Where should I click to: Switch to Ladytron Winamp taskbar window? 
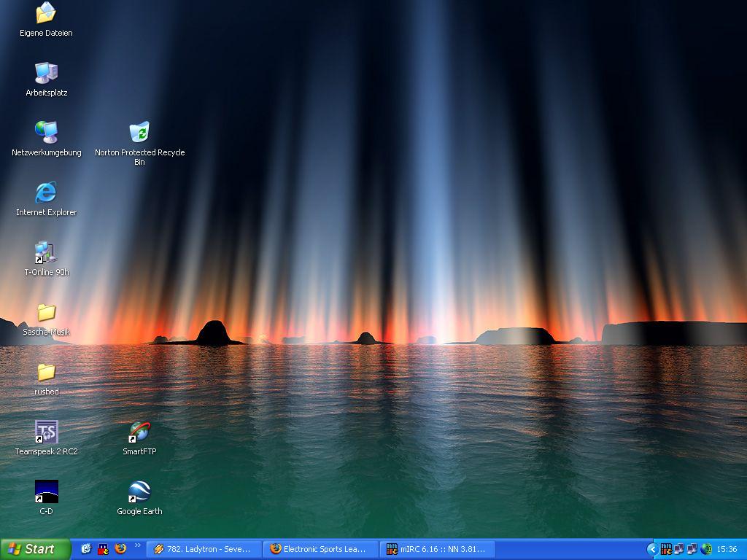click(204, 549)
